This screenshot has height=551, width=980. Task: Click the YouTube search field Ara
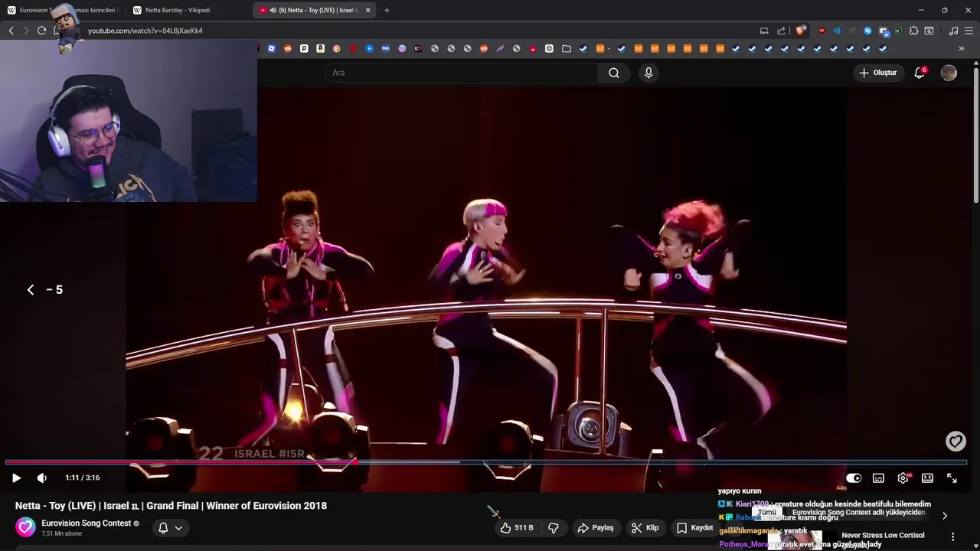pyautogui.click(x=462, y=73)
